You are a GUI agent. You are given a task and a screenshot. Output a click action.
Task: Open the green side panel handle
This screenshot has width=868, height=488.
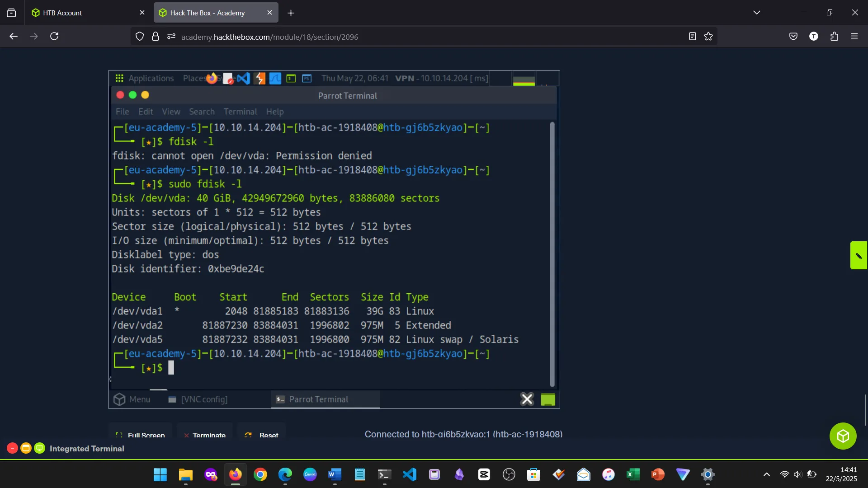point(859,255)
